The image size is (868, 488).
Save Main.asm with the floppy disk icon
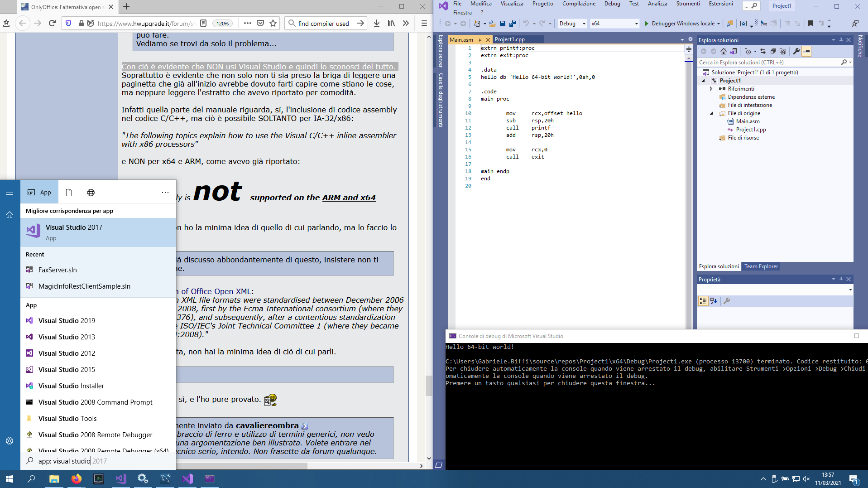click(503, 24)
